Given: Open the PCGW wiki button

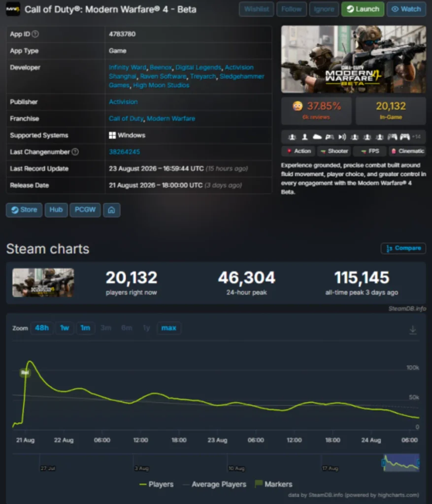Looking at the screenshot, I should 85,210.
